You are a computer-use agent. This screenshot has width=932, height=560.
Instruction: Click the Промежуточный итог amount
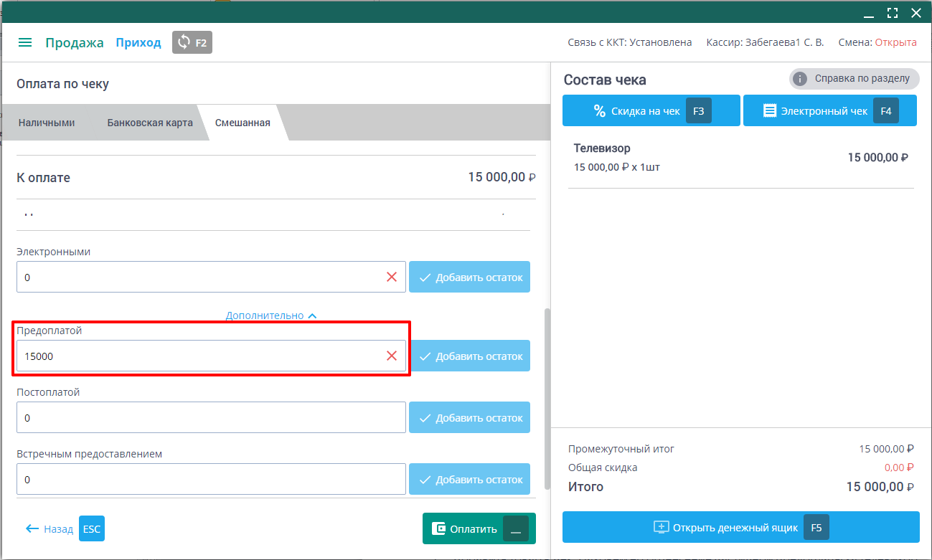(x=887, y=449)
